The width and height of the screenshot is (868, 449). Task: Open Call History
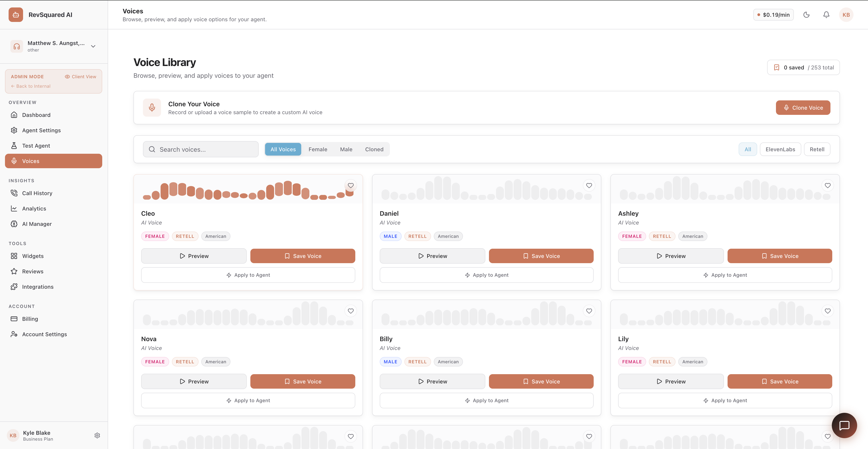pos(54,193)
